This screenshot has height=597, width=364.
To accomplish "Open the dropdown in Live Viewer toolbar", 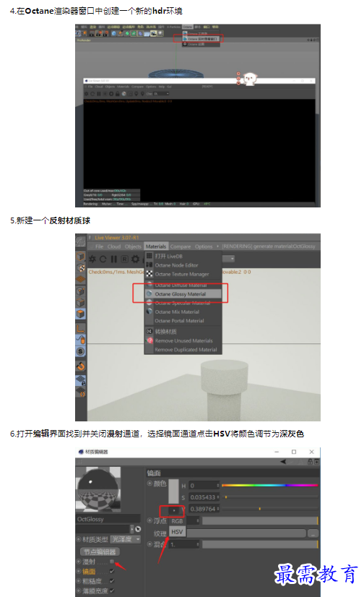I will coord(229,259).
